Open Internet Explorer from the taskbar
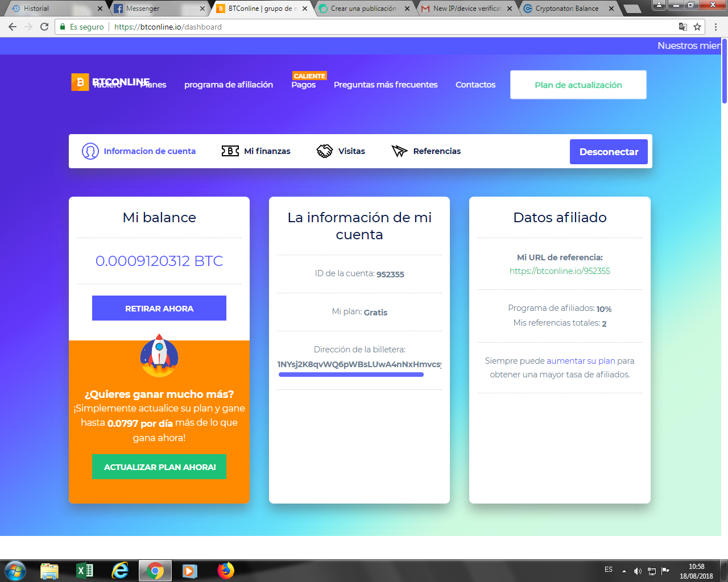Screen dimensions: 728x582 (120, 571)
